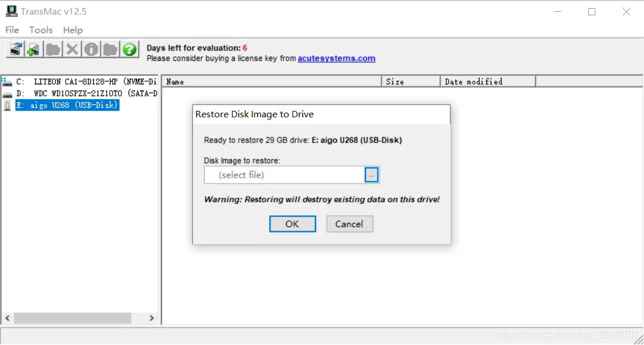This screenshot has height=345, width=644.
Task: Click the 'Restore Disk Image to Drive' dialog title
Action: pyautogui.click(x=255, y=114)
